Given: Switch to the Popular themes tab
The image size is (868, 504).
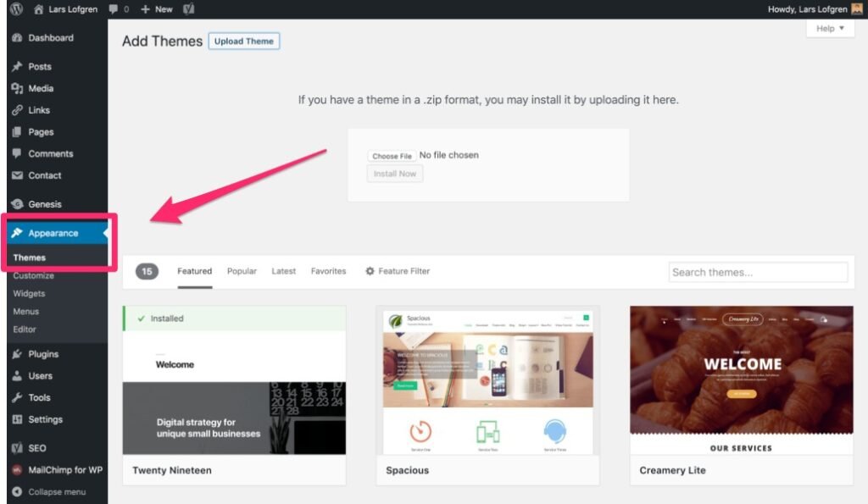Looking at the screenshot, I should [242, 271].
